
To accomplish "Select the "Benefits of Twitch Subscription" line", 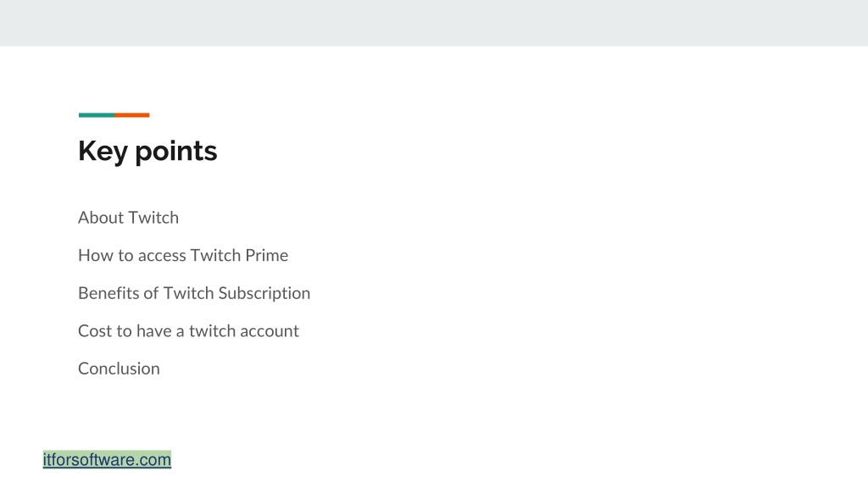I will click(x=194, y=293).
